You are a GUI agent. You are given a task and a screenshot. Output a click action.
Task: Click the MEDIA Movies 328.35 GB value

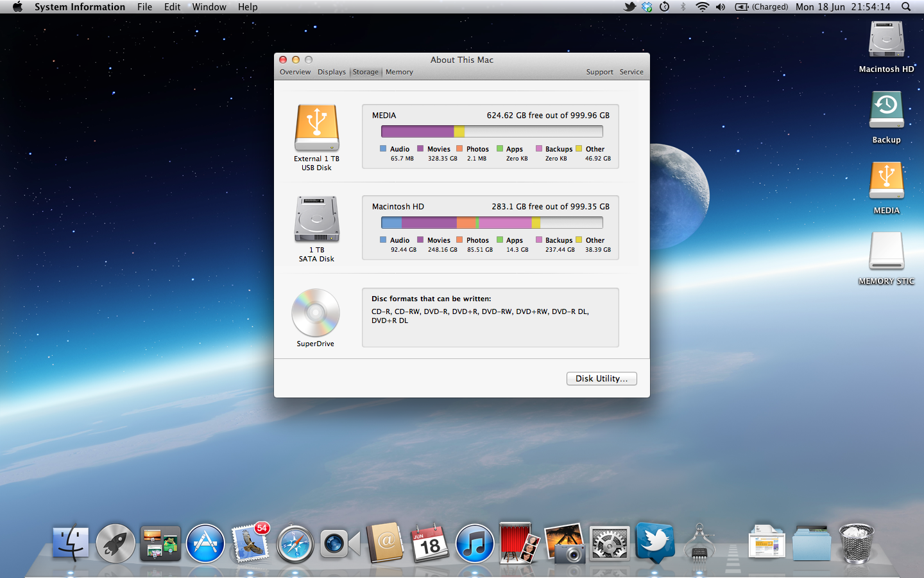(x=443, y=159)
